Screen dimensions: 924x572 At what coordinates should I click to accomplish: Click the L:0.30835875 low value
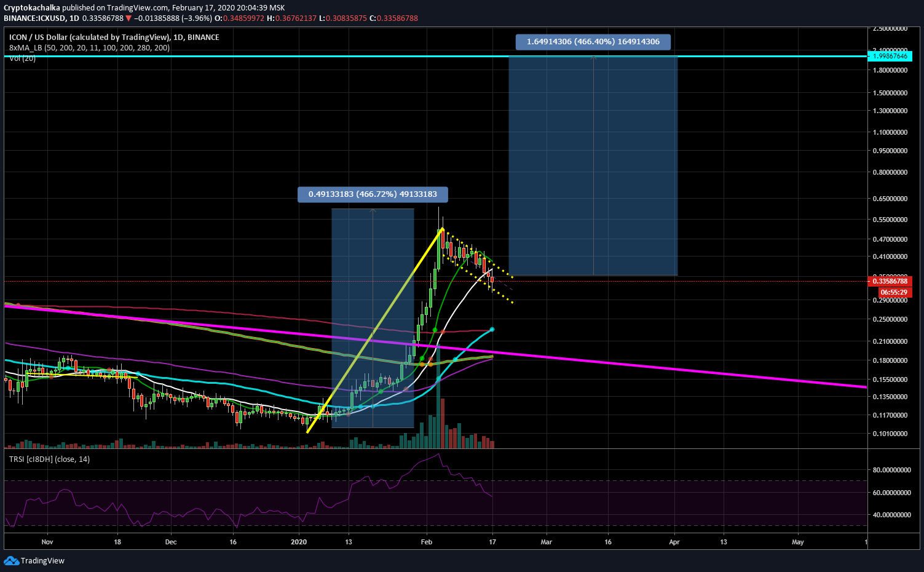pos(342,18)
